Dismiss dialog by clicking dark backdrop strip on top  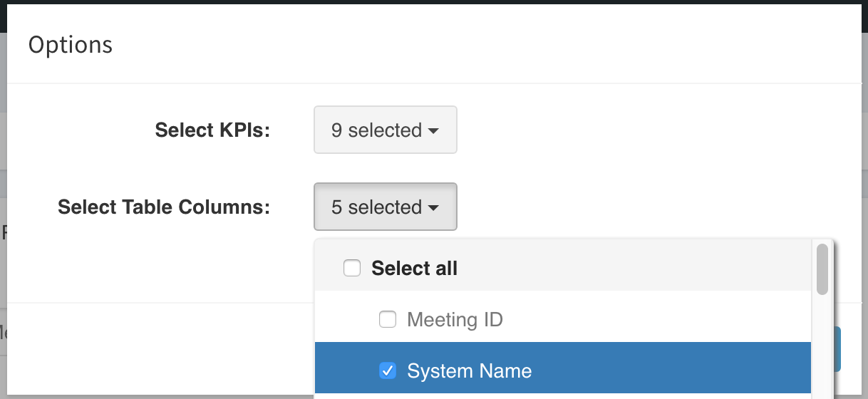(434, 3)
